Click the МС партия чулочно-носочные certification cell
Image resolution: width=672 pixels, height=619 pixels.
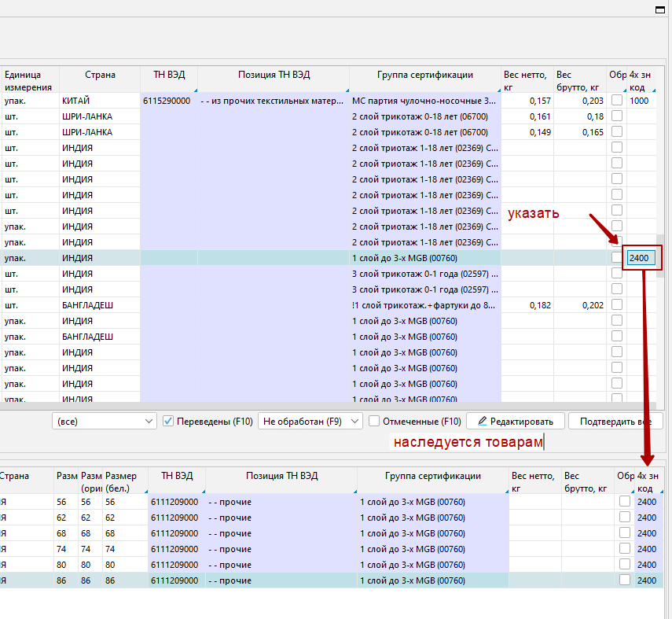[x=424, y=101]
